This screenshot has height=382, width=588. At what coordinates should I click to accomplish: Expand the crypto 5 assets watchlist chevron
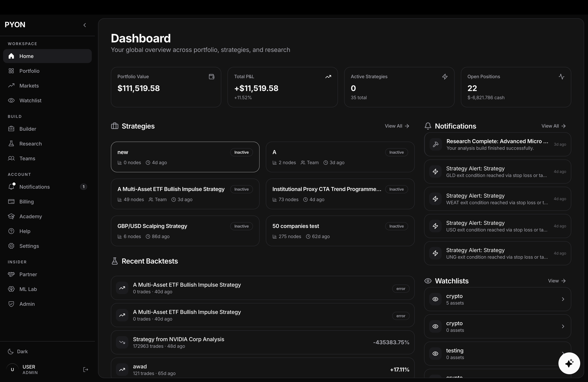pyautogui.click(x=563, y=299)
